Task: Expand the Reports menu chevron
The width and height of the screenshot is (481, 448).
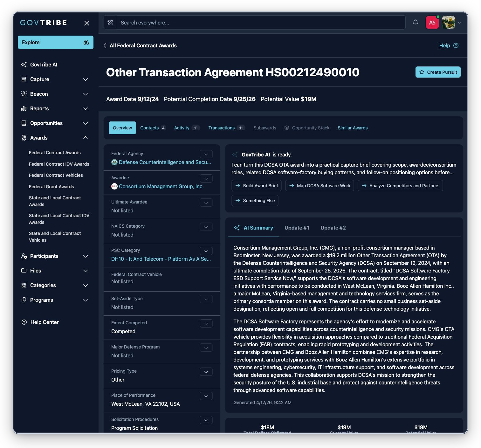Action: 86,108
